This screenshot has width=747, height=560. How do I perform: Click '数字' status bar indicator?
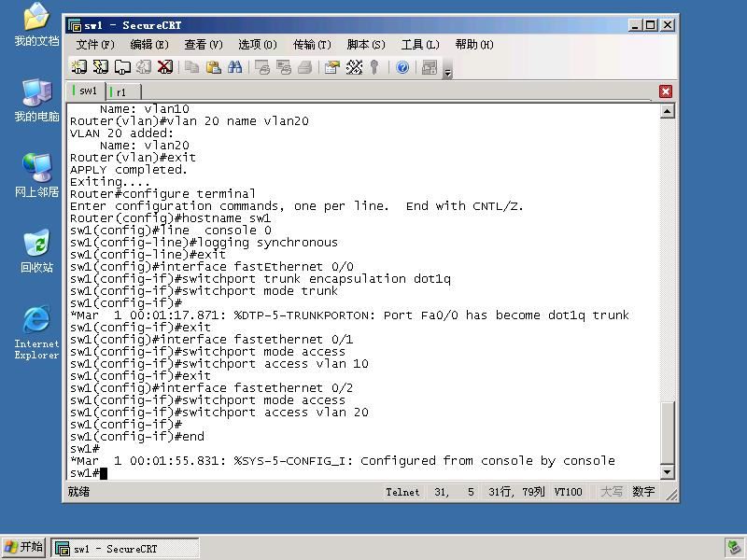pyautogui.click(x=643, y=492)
